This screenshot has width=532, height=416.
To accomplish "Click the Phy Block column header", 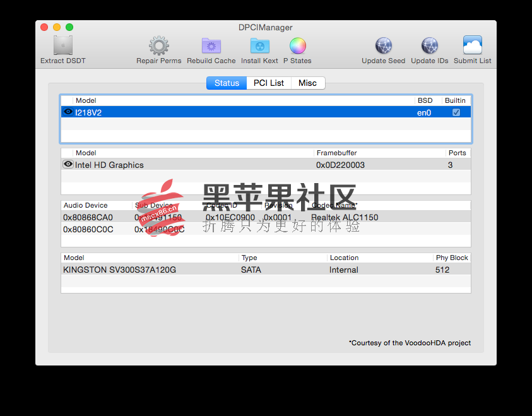I will coord(452,258).
